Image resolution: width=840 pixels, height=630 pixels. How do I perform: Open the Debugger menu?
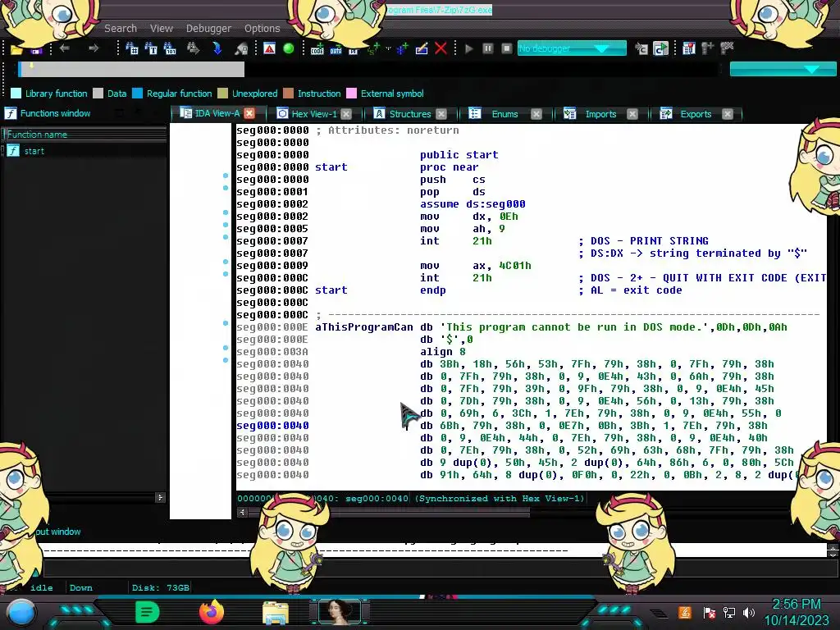[x=208, y=29]
